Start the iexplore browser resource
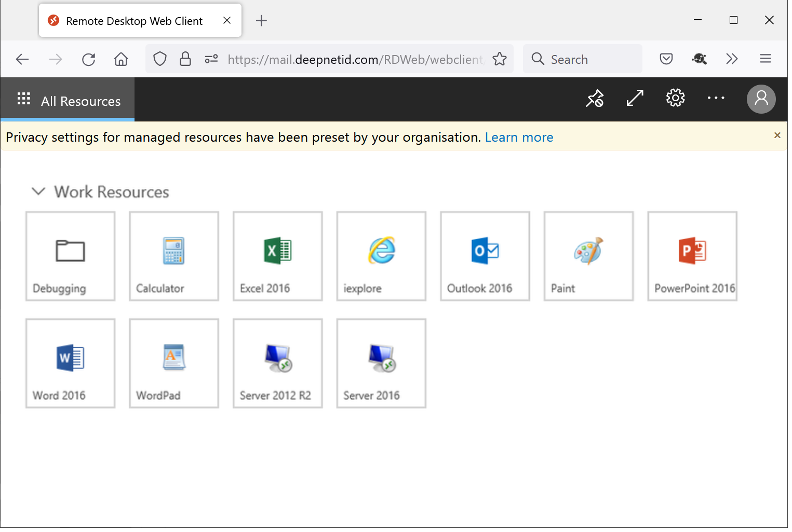792x532 pixels. coord(381,256)
